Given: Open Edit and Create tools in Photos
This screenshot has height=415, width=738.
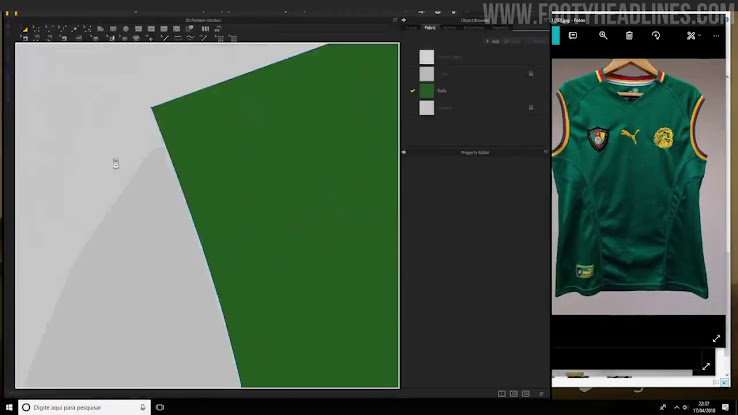Looking at the screenshot, I should [693, 36].
